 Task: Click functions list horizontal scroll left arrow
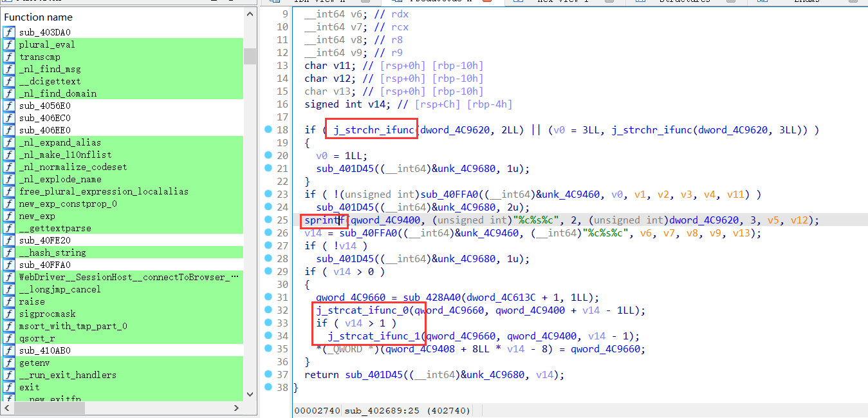8,408
